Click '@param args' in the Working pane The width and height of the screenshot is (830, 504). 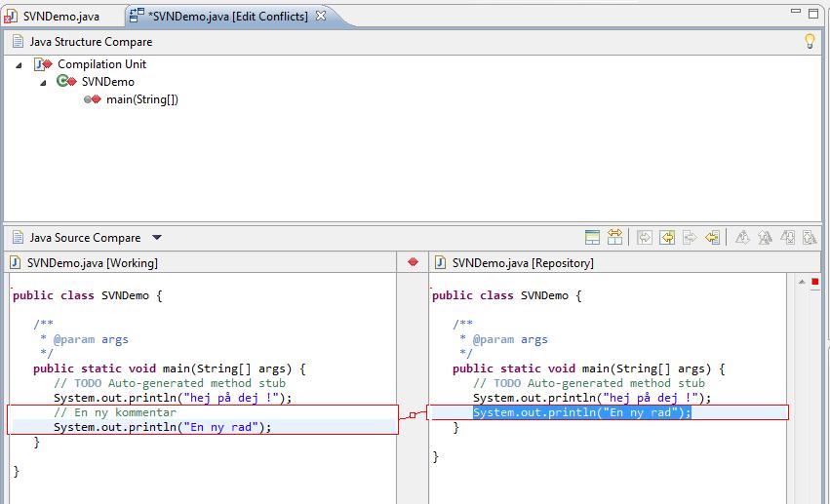coord(91,339)
